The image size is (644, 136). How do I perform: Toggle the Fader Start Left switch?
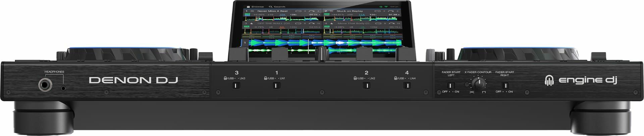(451, 85)
